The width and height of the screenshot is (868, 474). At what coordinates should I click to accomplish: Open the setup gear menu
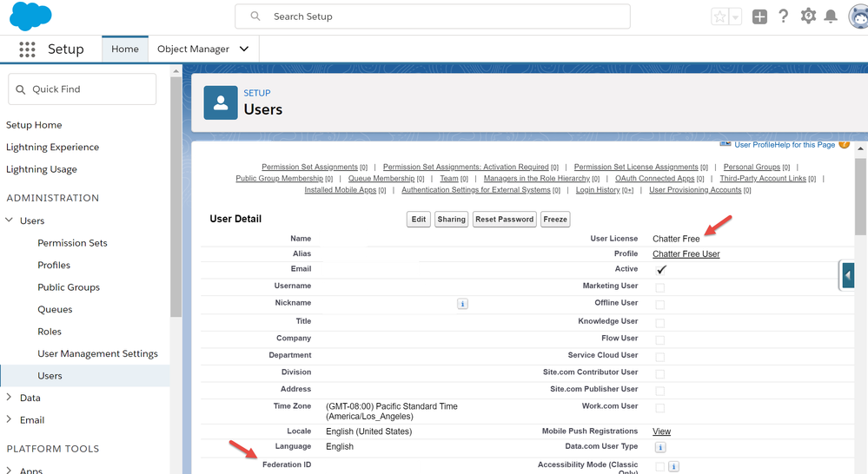[808, 16]
